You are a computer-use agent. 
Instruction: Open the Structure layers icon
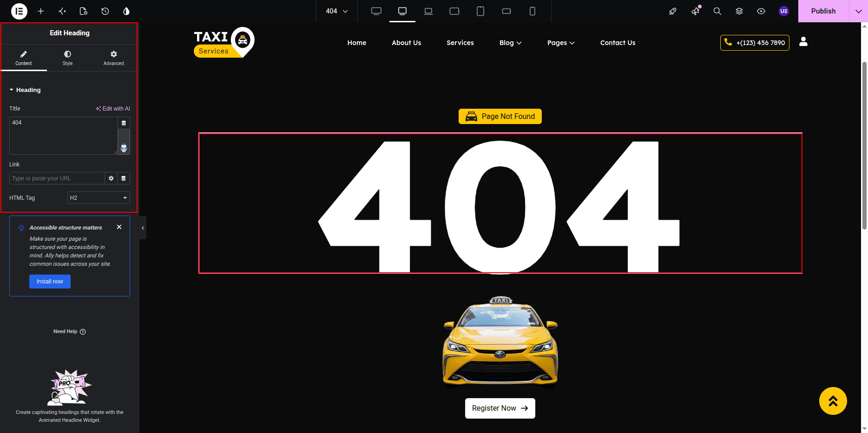coord(739,11)
